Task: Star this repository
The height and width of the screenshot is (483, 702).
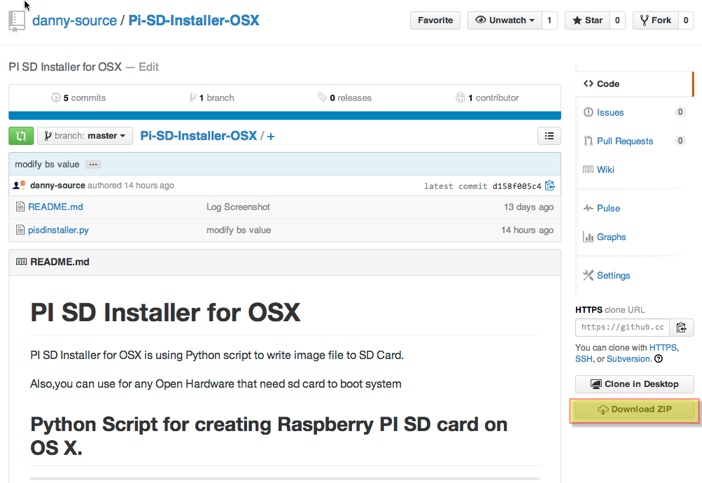Action: click(x=586, y=20)
